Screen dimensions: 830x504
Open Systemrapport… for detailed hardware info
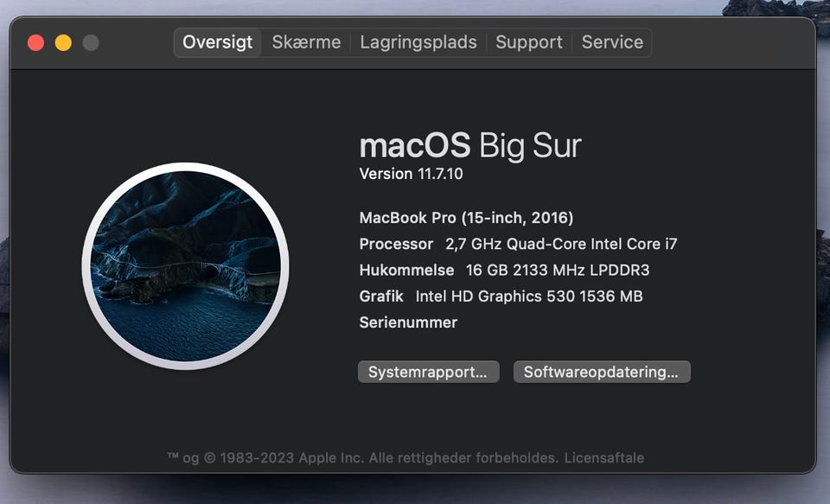(x=428, y=372)
